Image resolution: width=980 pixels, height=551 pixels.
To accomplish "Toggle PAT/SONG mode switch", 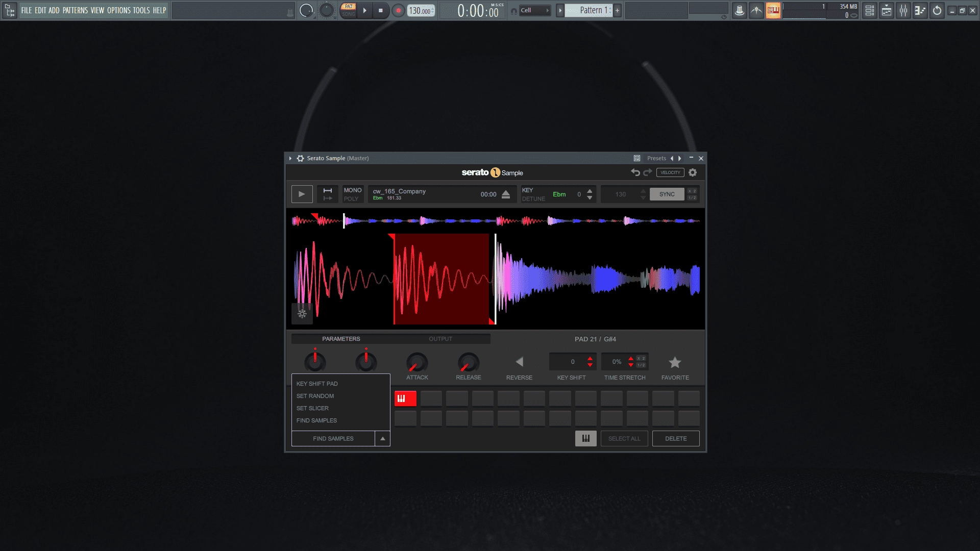I will [x=349, y=10].
